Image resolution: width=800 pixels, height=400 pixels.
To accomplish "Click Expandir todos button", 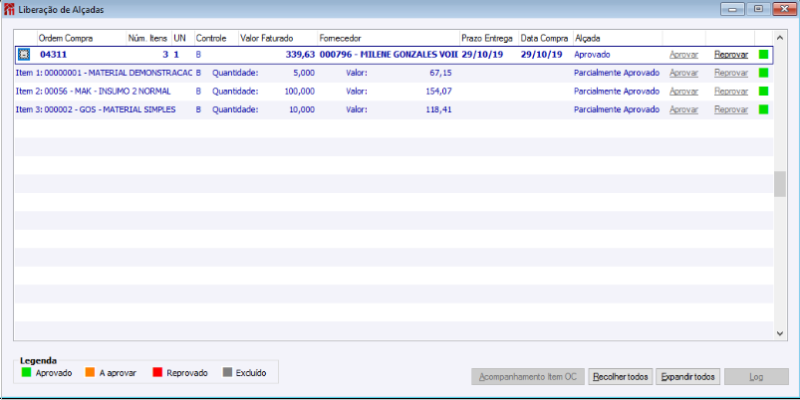I will pos(688,377).
